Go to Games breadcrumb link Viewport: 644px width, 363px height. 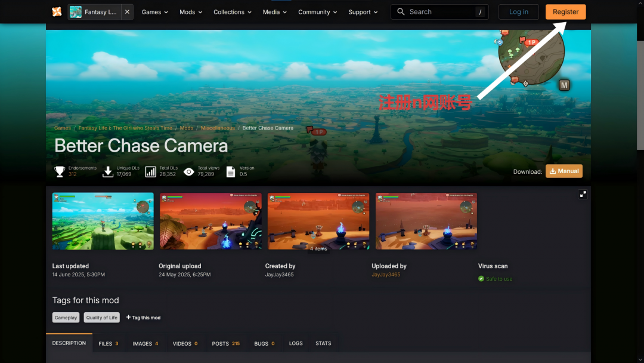click(63, 128)
